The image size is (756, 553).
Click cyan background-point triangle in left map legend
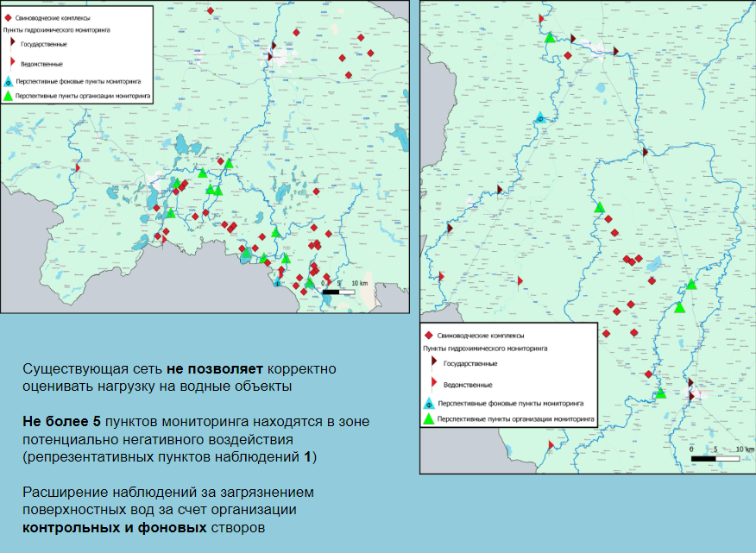click(x=8, y=81)
